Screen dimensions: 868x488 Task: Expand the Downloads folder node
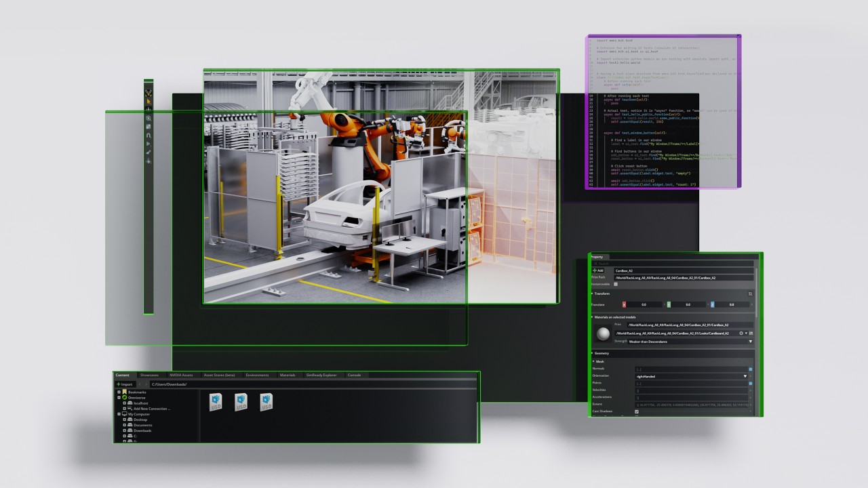(x=125, y=430)
